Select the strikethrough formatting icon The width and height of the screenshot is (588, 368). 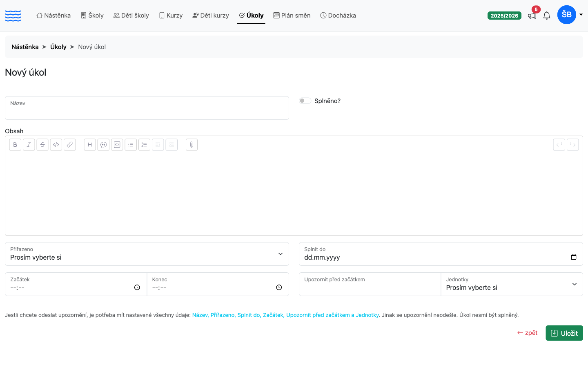(42, 145)
